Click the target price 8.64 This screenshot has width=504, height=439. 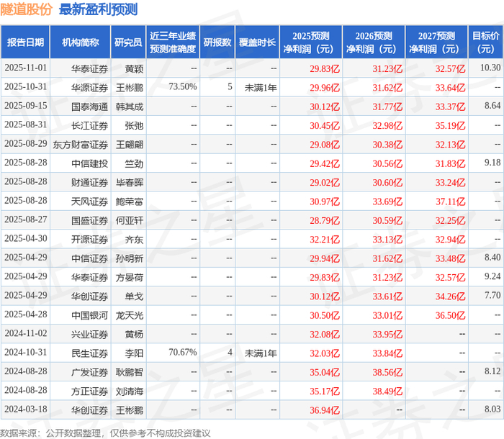492,105
